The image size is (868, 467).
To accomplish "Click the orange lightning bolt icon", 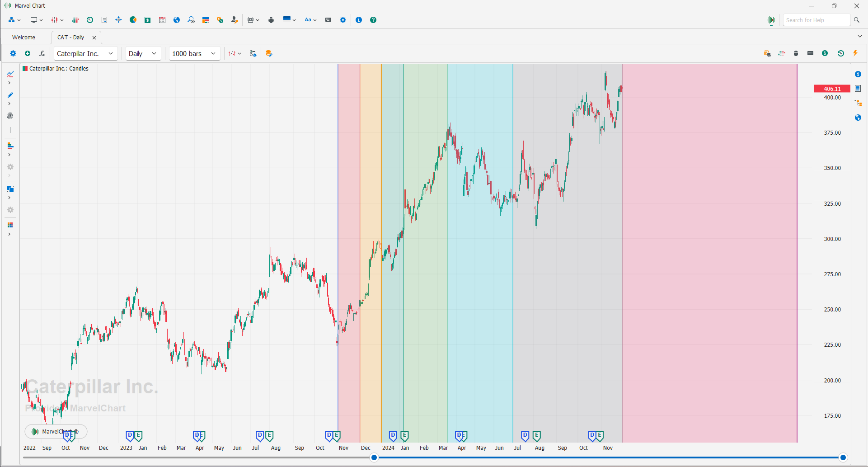I will 855,53.
